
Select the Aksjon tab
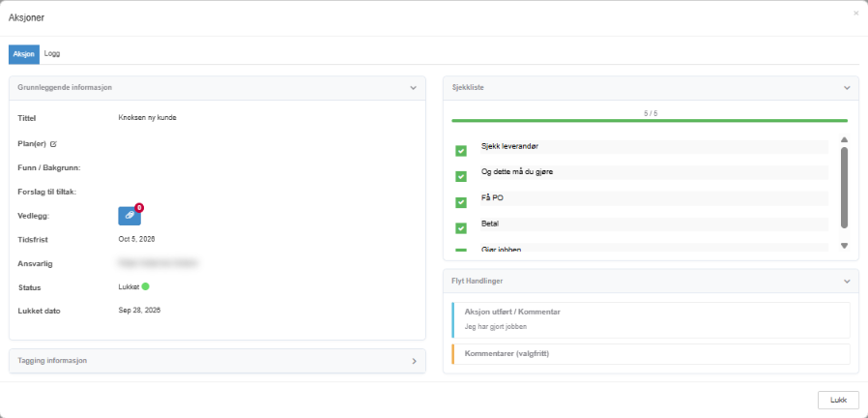pos(24,54)
